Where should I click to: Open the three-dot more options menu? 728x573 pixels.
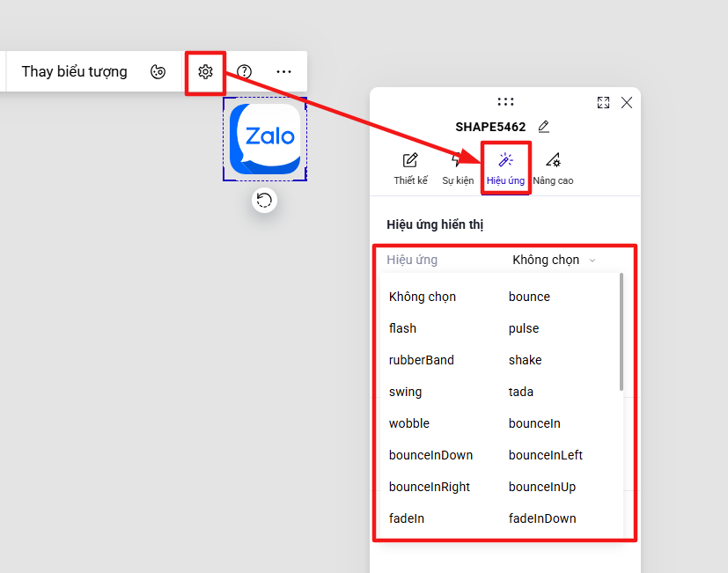[x=283, y=72]
